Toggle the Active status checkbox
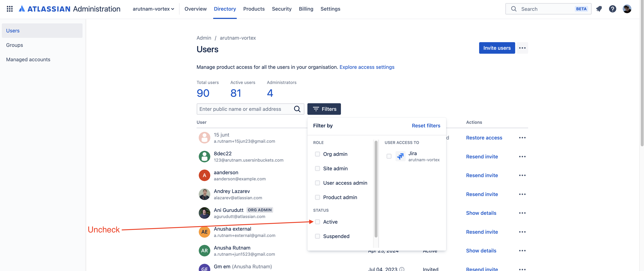Screen dimensions: 644x271 click(x=317, y=222)
